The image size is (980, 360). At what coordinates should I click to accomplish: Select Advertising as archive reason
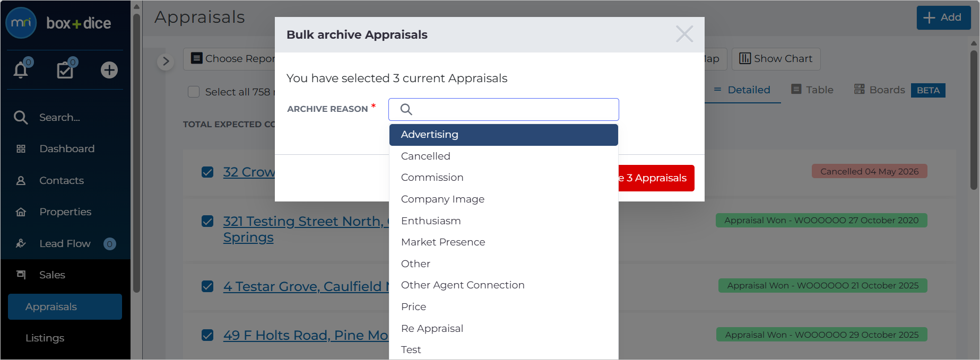pos(504,135)
